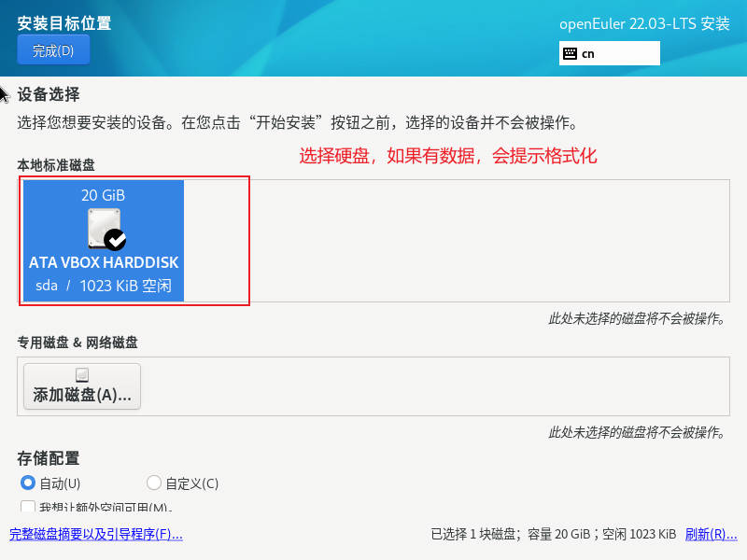
Task: Click the 存储配置 section heading
Action: click(x=49, y=458)
